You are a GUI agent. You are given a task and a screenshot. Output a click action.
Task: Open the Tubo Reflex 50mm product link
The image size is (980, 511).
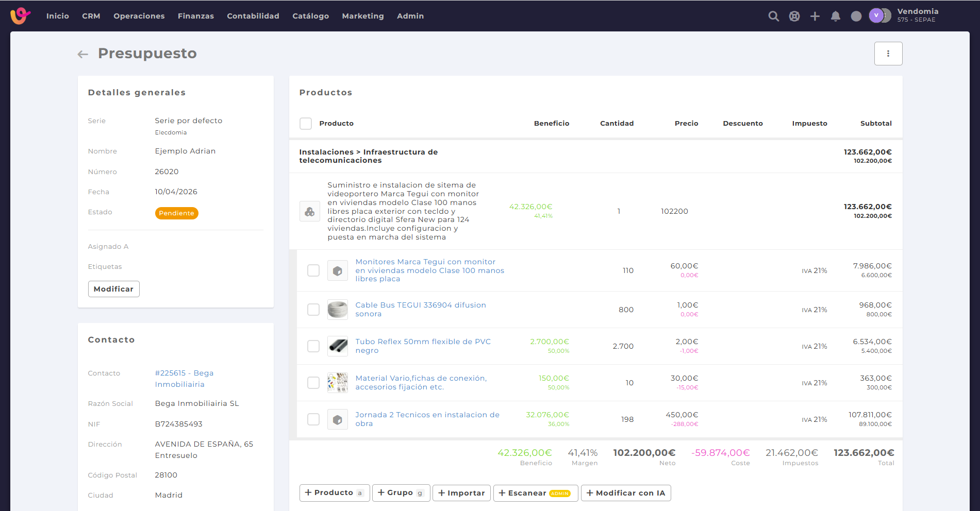[423, 346]
